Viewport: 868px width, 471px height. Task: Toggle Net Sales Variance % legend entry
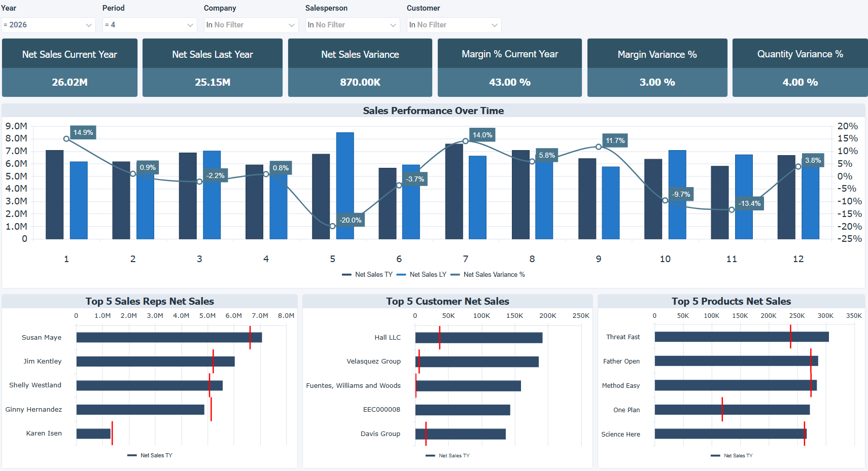coord(488,274)
